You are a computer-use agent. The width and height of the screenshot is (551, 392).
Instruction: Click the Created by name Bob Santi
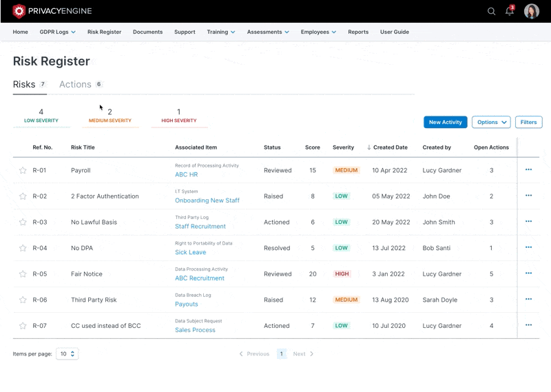437,248
